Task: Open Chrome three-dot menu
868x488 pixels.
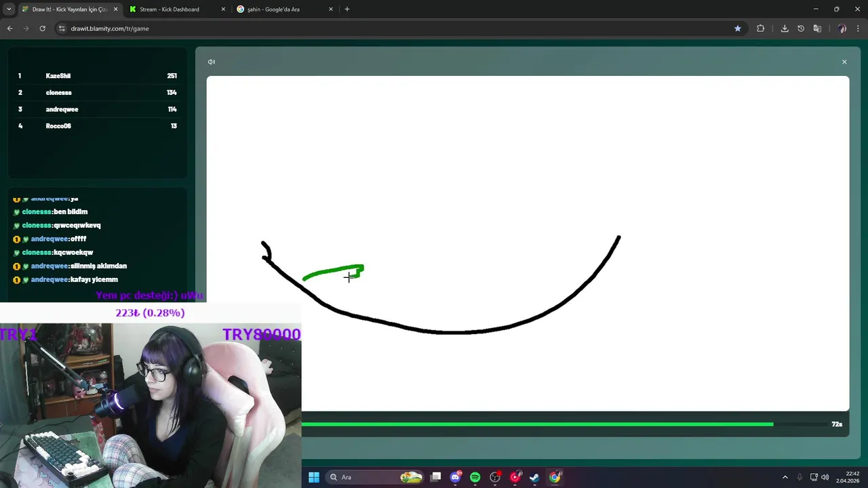Action: 859,28
